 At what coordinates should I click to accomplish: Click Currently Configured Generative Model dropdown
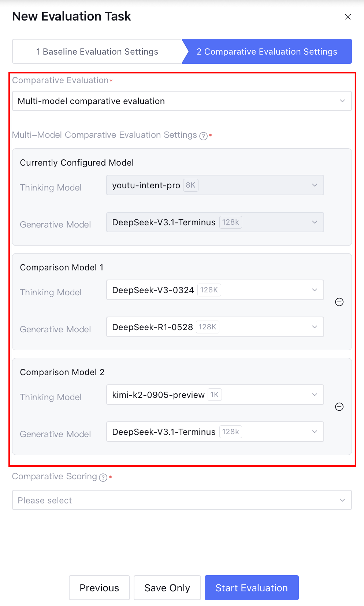[215, 222]
